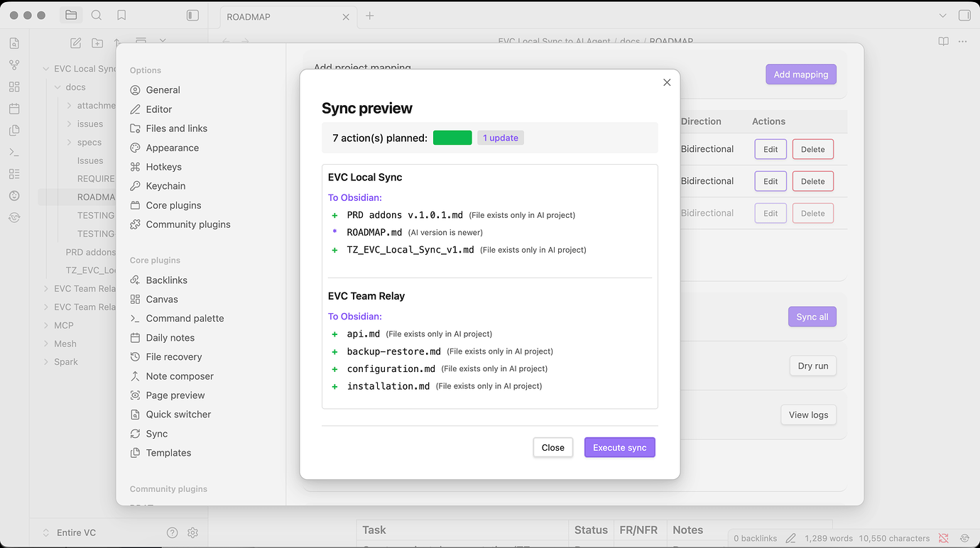Open the bookmarks pane icon

pyautogui.click(x=121, y=15)
